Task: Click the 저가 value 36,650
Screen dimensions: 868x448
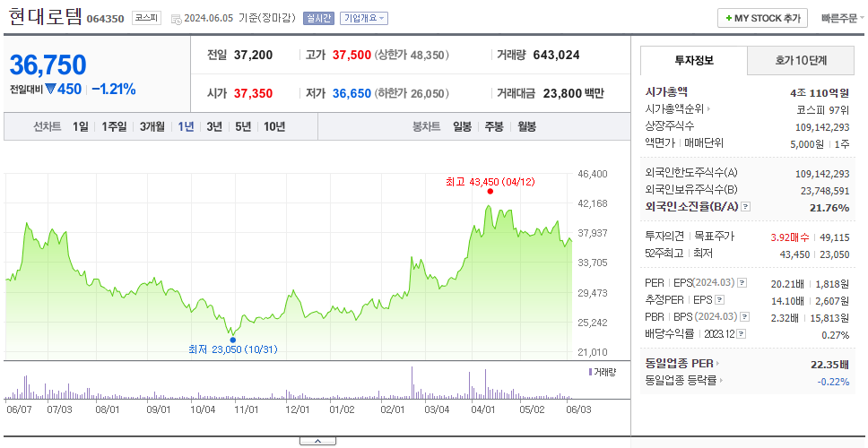Action: [352, 93]
